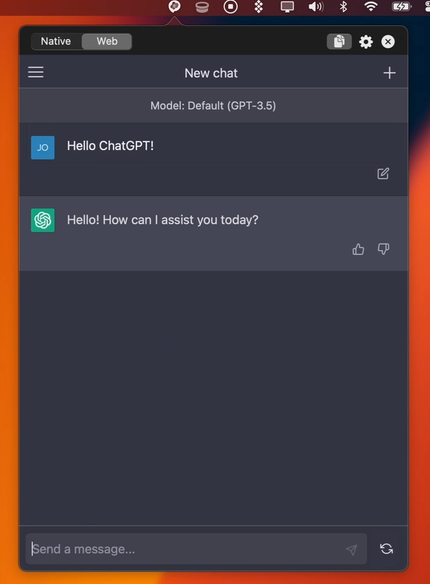430x584 pixels.
Task: Close the popup with the X button
Action: pos(388,42)
